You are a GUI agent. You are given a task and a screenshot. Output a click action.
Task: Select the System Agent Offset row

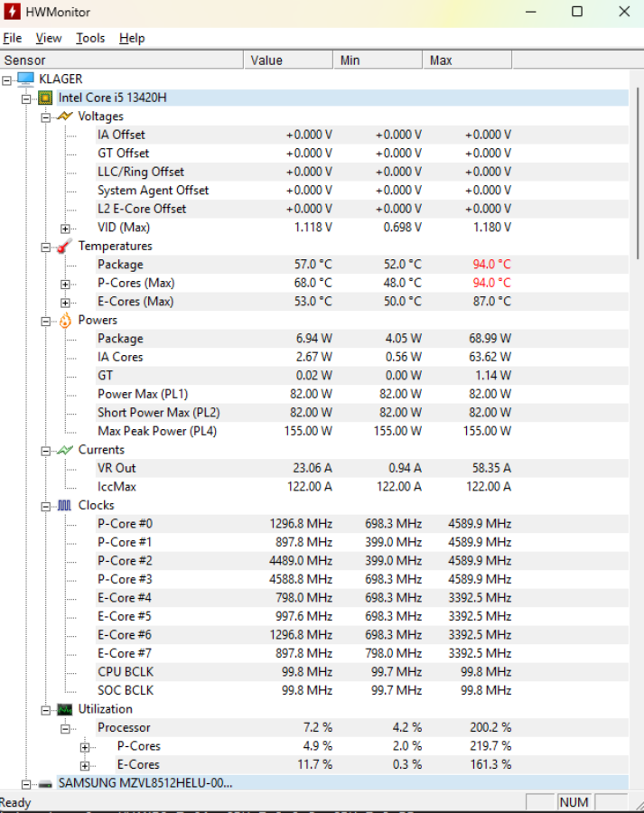tap(362, 191)
